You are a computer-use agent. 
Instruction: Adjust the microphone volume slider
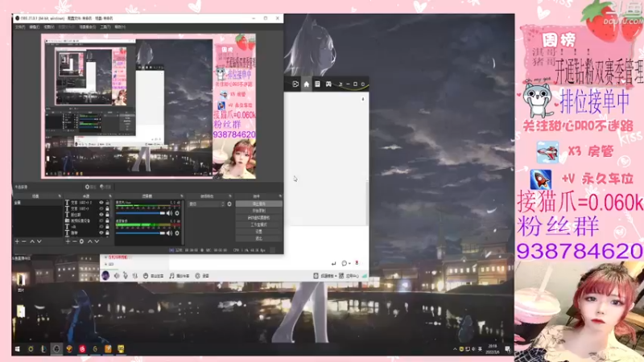[140, 213]
